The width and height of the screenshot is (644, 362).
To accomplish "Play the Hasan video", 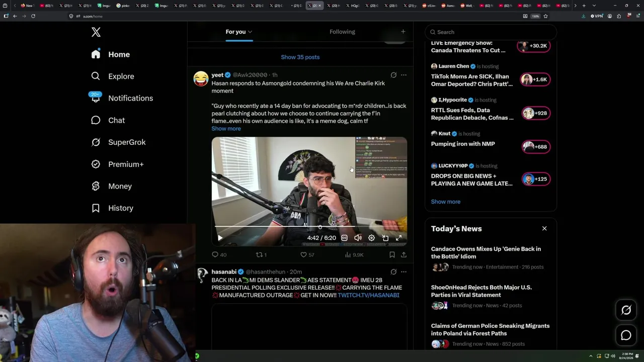I will coord(220,238).
